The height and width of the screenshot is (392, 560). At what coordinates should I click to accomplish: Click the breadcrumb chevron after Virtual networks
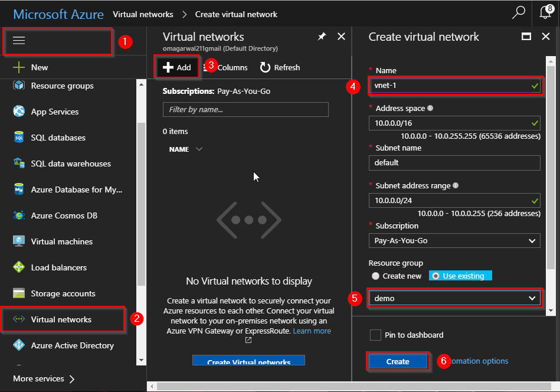click(x=184, y=14)
